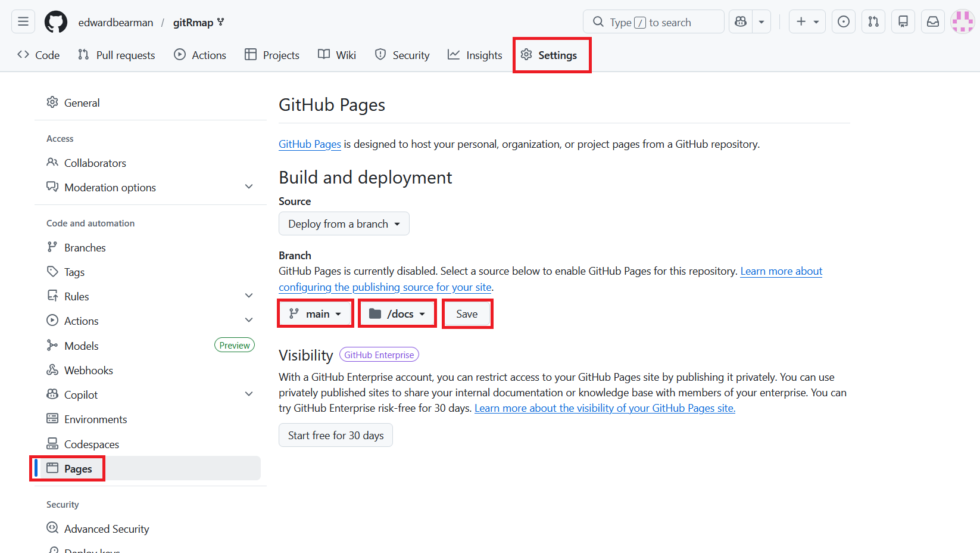Viewport: 980px width, 553px height.
Task: Open the /docs folder selector
Action: (x=397, y=314)
